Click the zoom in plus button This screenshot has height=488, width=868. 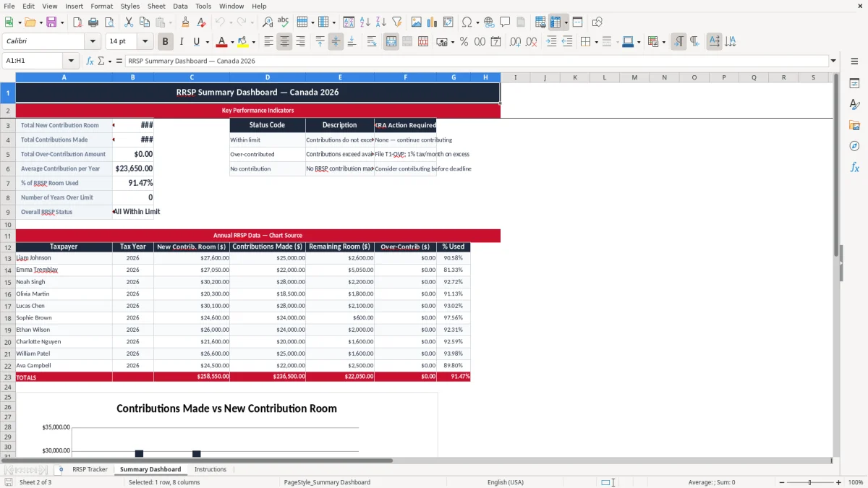pyautogui.click(x=839, y=482)
